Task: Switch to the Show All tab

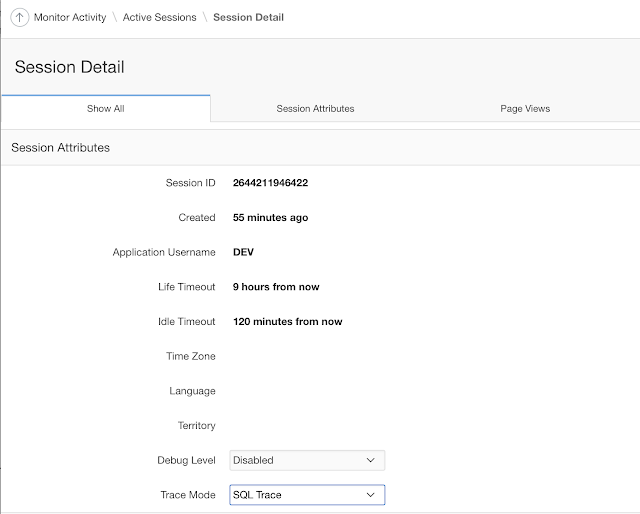Action: [105, 108]
